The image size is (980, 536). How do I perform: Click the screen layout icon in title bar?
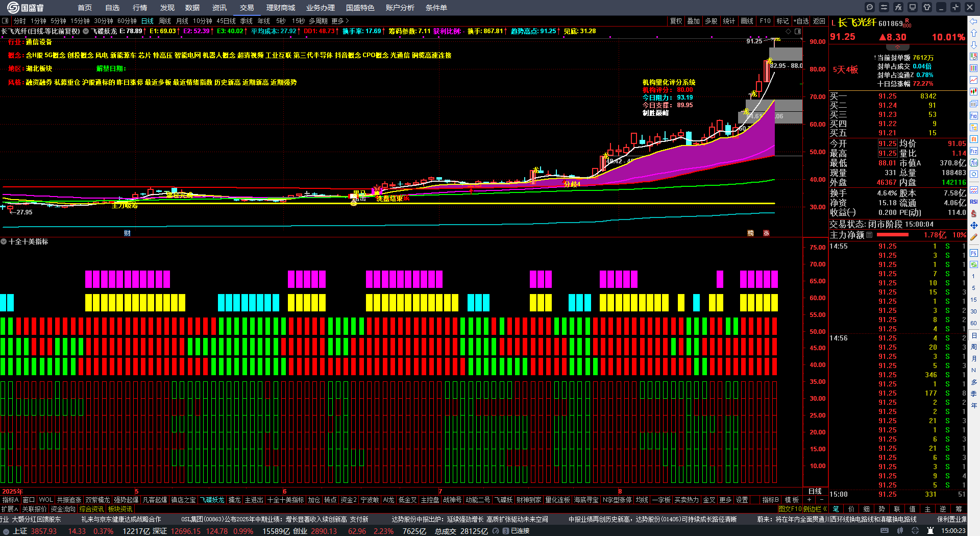tap(913, 7)
